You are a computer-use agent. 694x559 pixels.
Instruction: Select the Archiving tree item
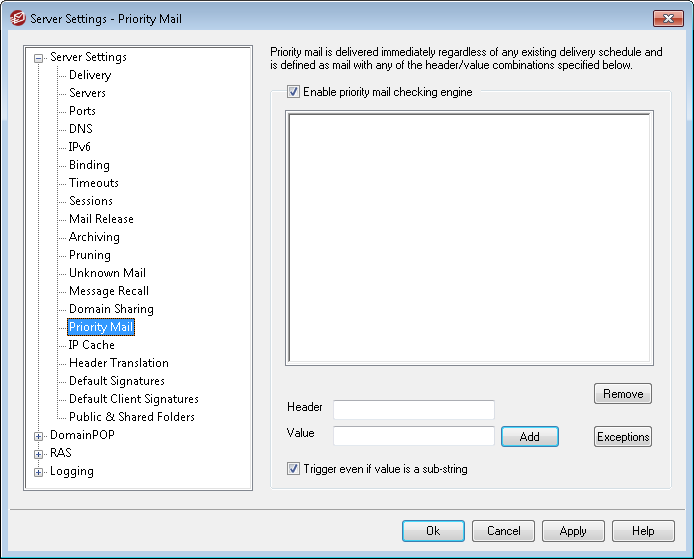(94, 237)
